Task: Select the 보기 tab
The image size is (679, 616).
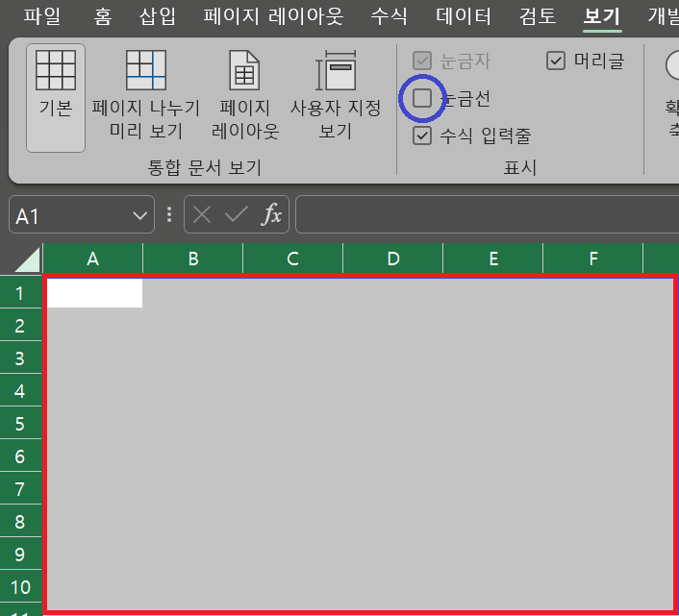Action: click(x=602, y=16)
